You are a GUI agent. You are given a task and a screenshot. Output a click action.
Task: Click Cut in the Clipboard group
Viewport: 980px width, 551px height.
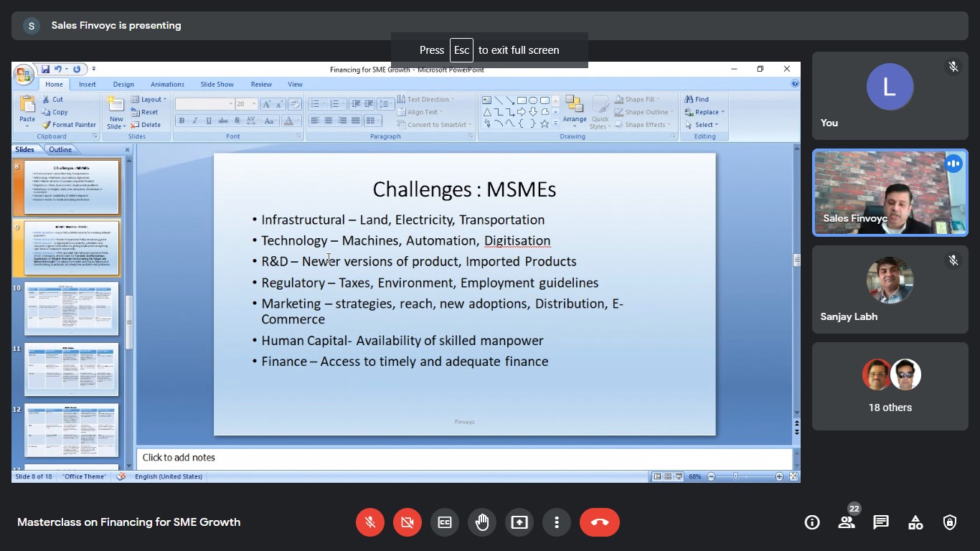pos(52,100)
